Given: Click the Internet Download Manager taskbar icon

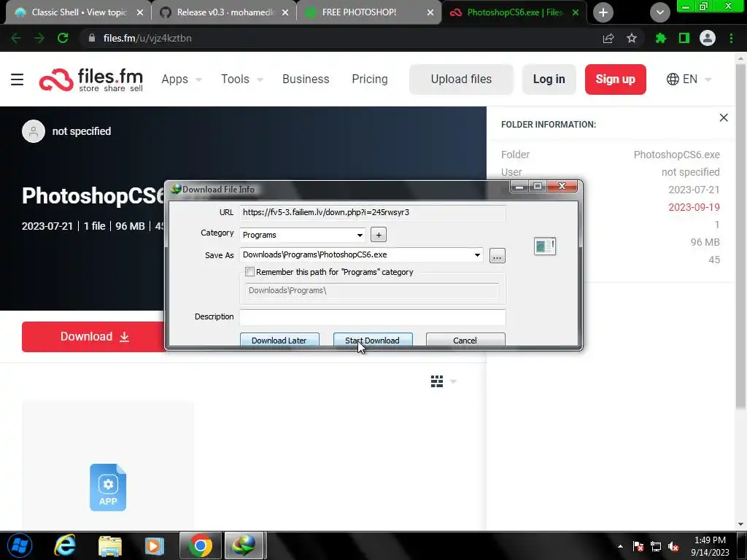Looking at the screenshot, I should tap(244, 545).
